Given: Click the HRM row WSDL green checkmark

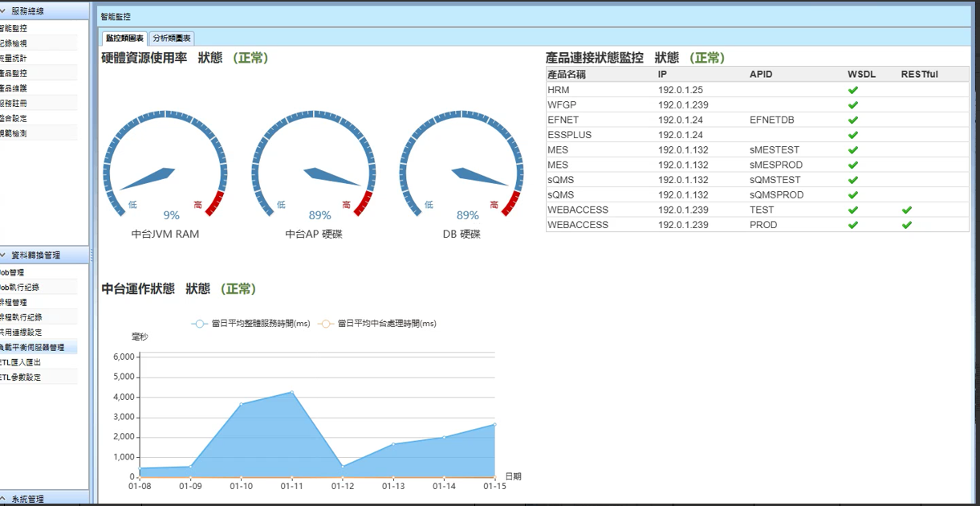Looking at the screenshot, I should click(853, 90).
